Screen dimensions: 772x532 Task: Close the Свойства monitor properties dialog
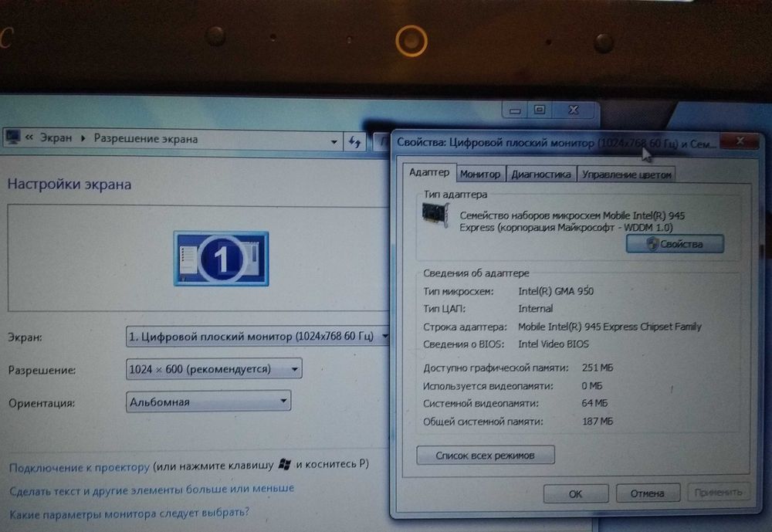[740, 141]
